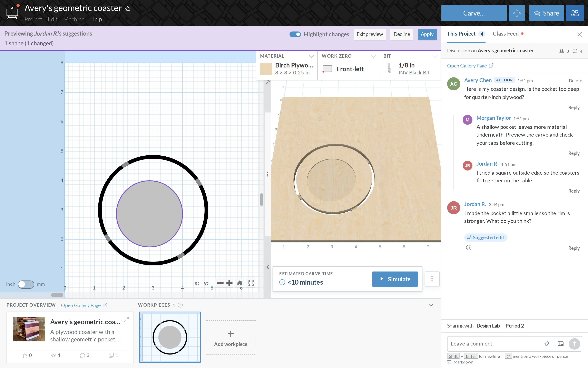Zoom out with the minus icon

220,283
